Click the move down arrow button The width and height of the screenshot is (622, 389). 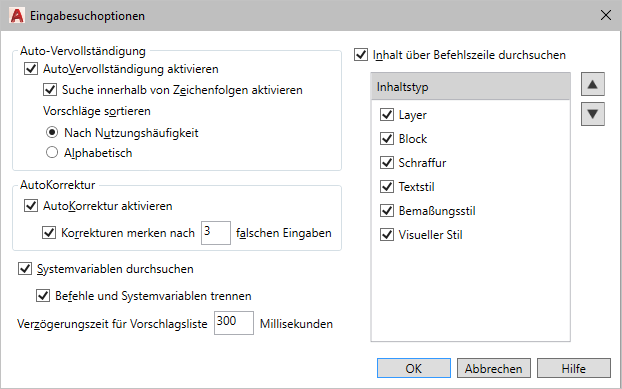(593, 114)
